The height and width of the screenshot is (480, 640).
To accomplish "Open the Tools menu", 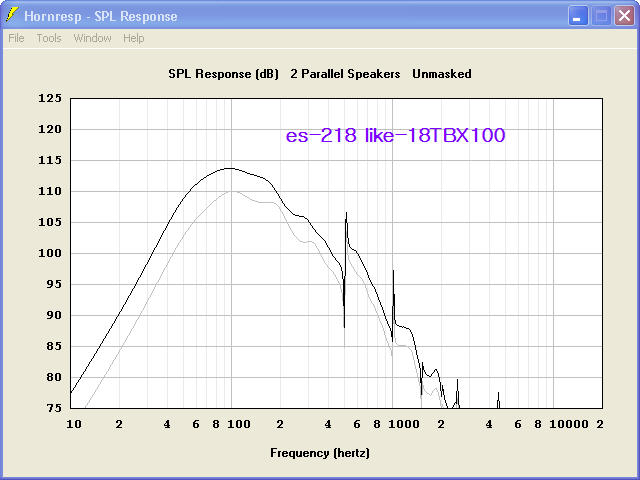I will [49, 38].
